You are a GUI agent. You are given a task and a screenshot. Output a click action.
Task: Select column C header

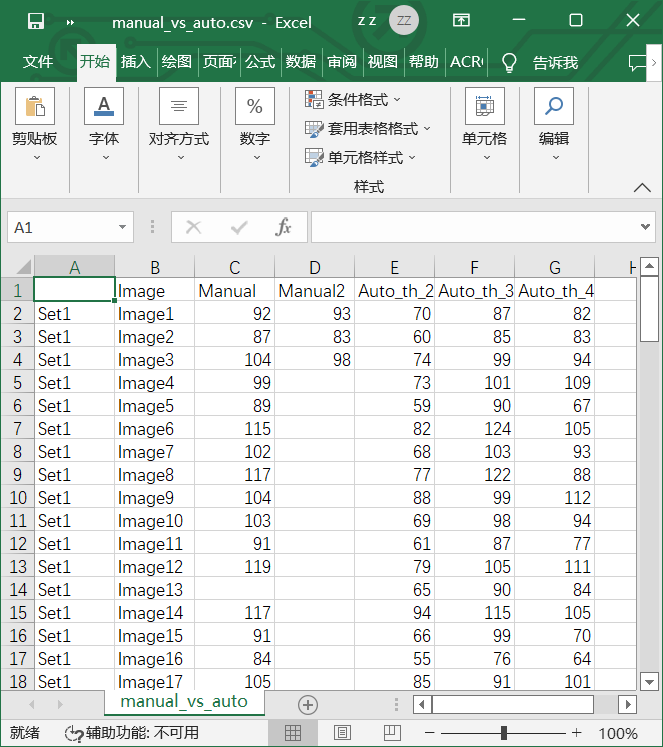tap(234, 267)
